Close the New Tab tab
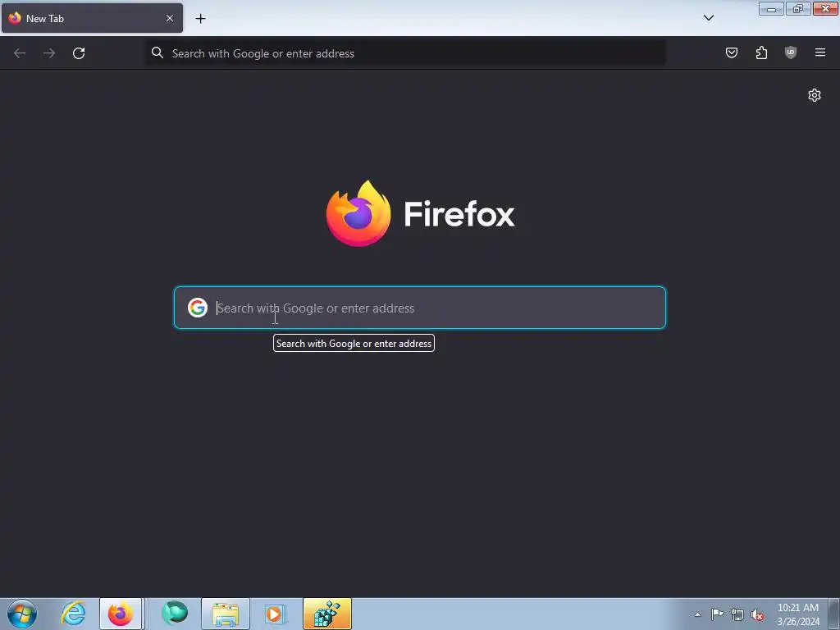Screen dimensions: 840x630 tap(170, 18)
